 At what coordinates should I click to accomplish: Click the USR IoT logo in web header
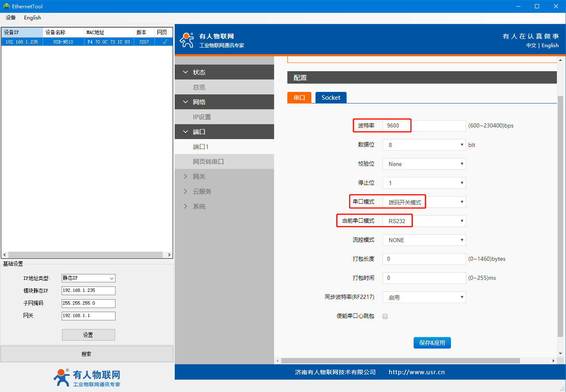click(187, 40)
